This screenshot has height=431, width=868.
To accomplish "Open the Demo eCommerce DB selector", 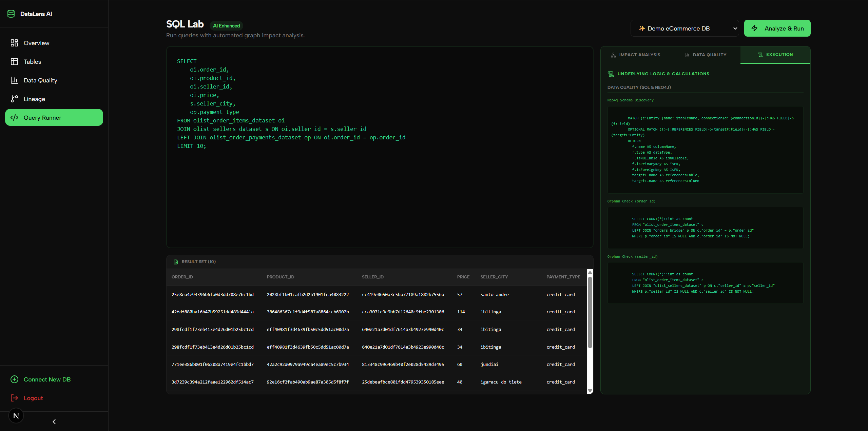I will point(684,28).
